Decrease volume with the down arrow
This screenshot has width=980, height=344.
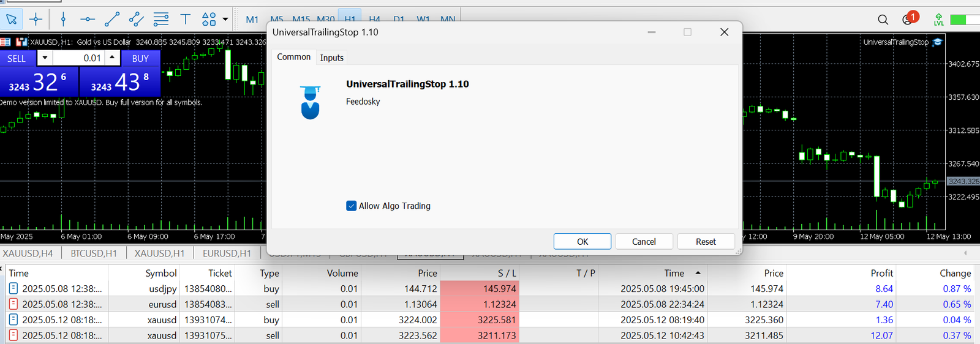pyautogui.click(x=45, y=58)
